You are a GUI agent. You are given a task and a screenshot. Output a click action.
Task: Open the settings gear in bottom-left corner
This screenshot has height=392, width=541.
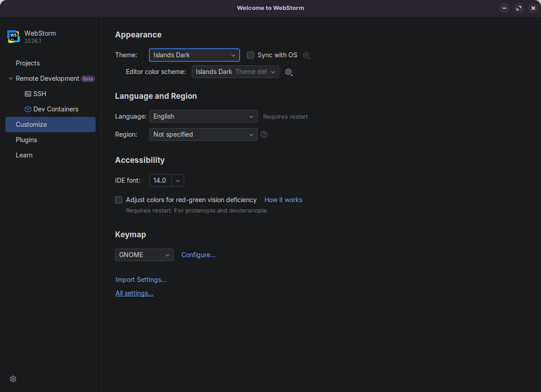(x=13, y=379)
